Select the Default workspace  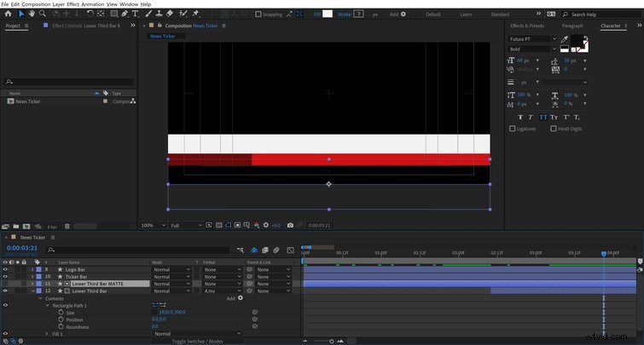(433, 14)
